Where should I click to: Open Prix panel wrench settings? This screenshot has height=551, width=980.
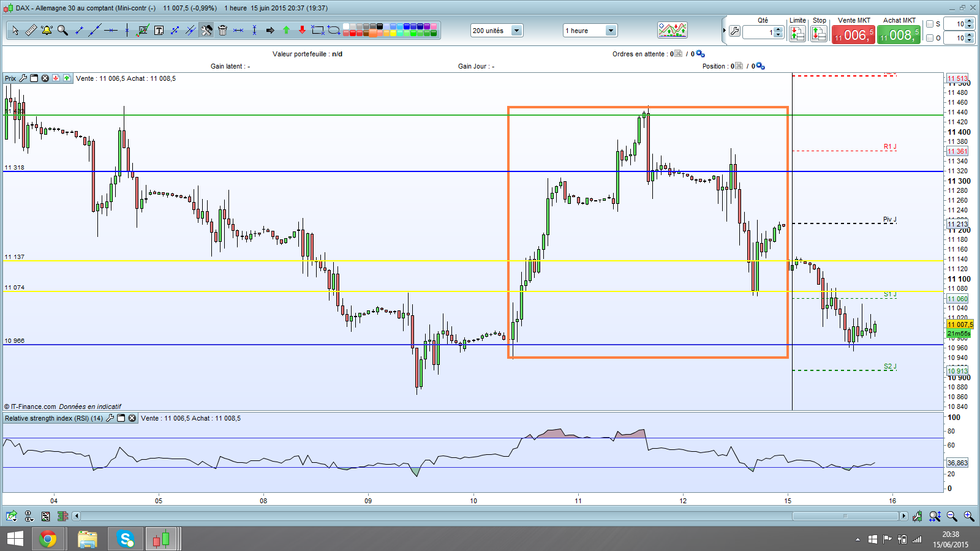click(x=23, y=78)
